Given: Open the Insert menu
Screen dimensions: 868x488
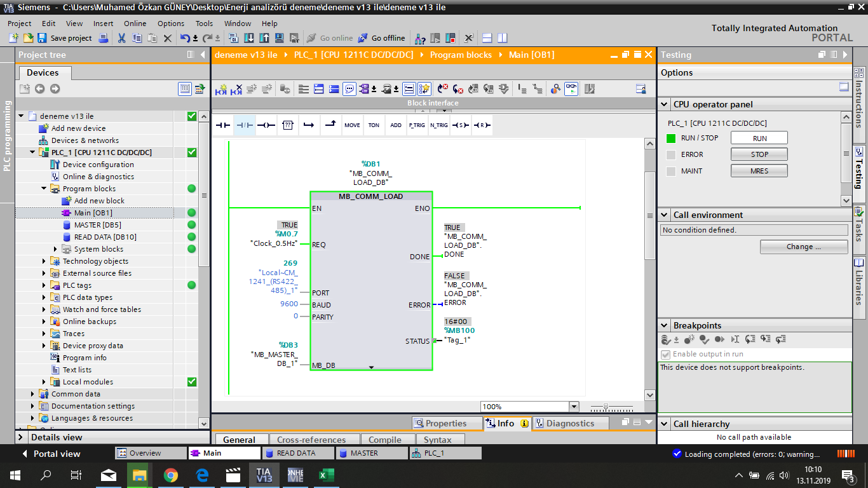Looking at the screenshot, I should tap(103, 24).
